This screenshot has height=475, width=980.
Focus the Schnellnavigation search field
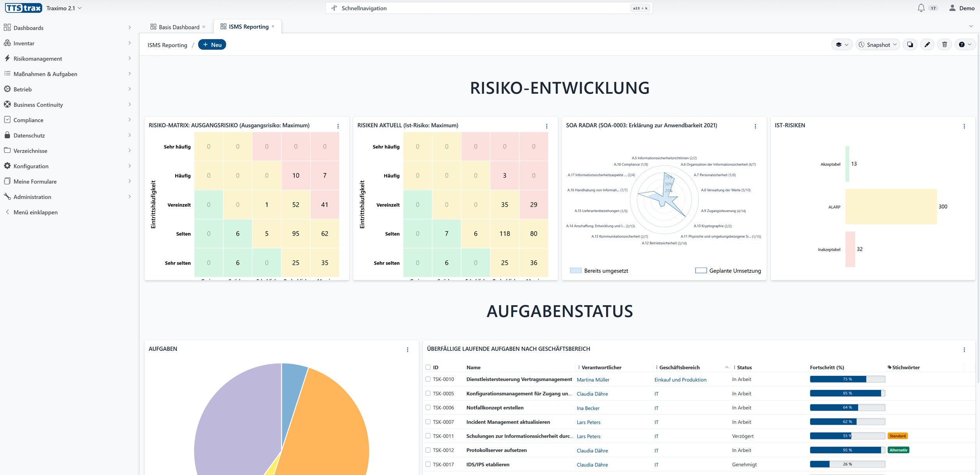click(489, 8)
